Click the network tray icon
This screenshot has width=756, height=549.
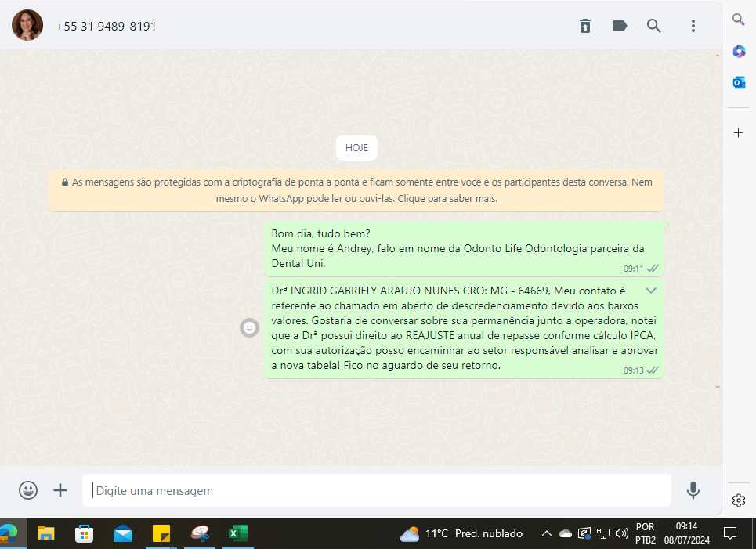click(602, 533)
